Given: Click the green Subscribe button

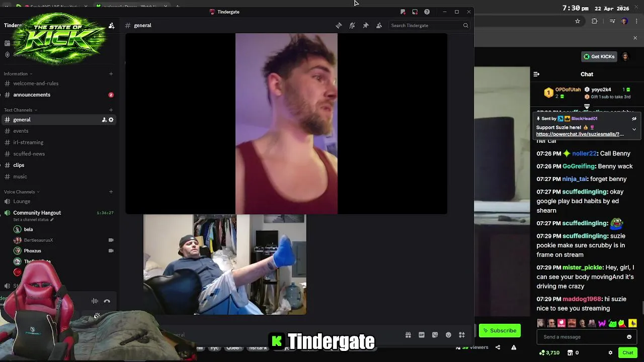Looking at the screenshot, I should [x=500, y=330].
